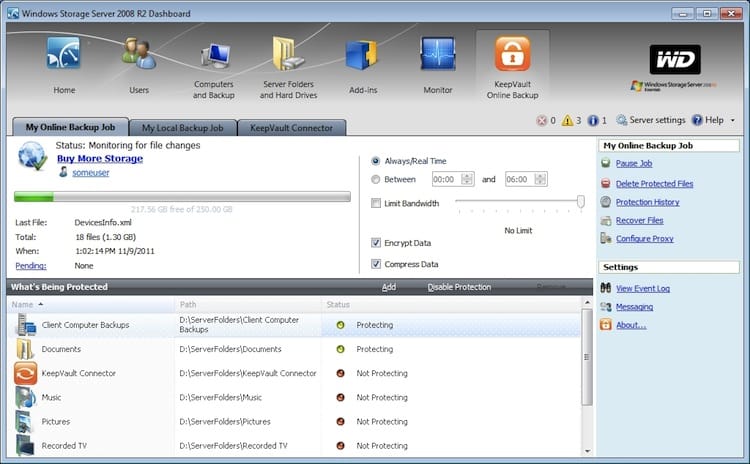
Task: Click the scroll down arrow in folder list
Action: (587, 451)
